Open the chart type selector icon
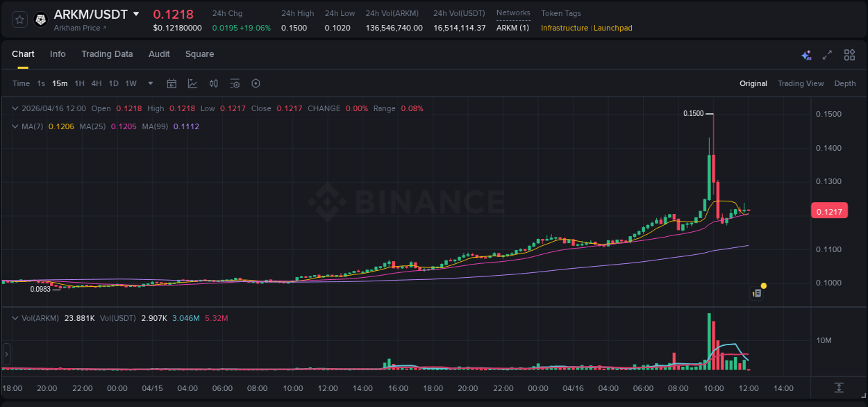868x407 pixels. click(x=192, y=83)
